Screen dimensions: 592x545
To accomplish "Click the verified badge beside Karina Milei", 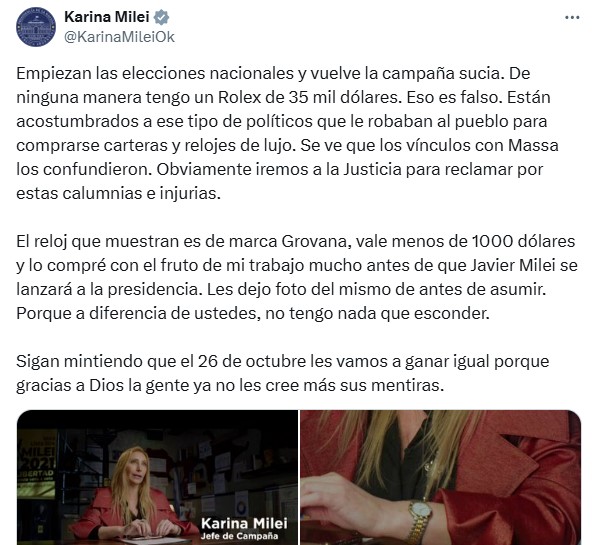I will [161, 17].
